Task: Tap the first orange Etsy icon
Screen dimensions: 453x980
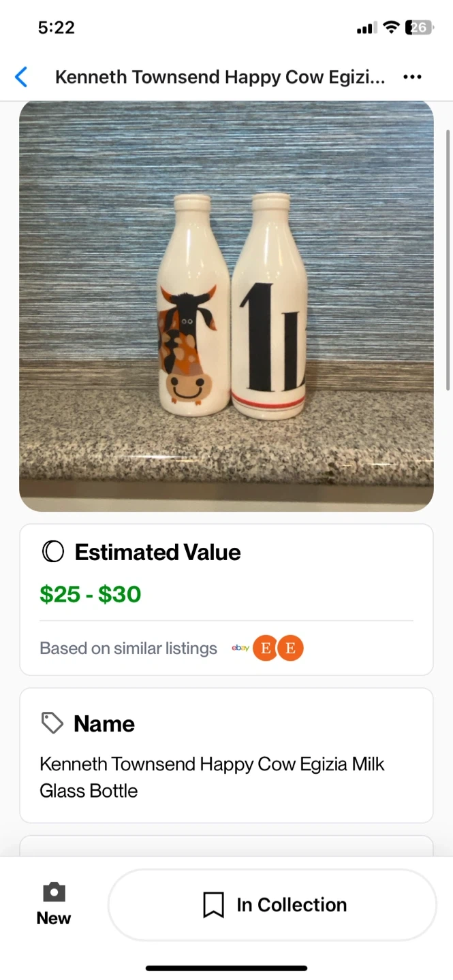Action: [265, 648]
